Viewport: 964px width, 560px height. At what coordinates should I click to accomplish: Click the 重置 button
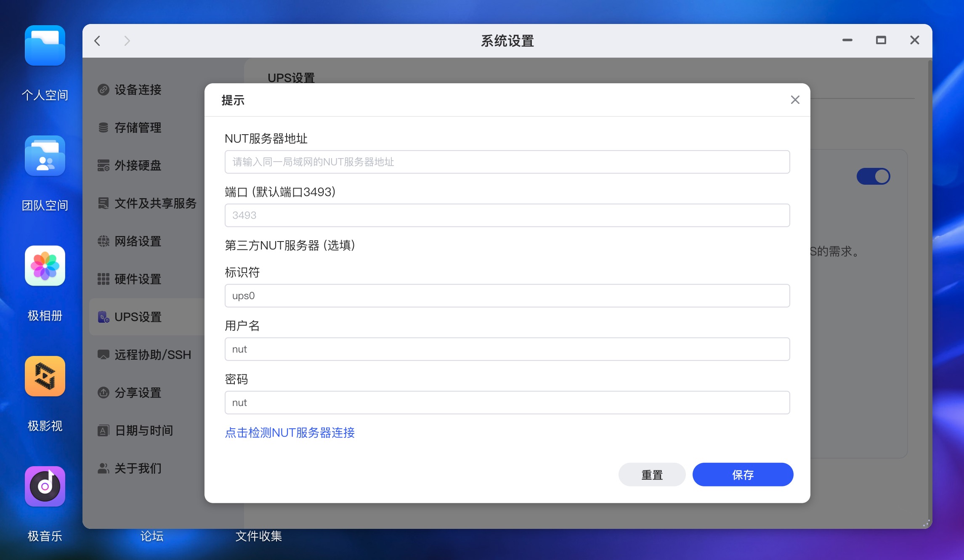(652, 475)
